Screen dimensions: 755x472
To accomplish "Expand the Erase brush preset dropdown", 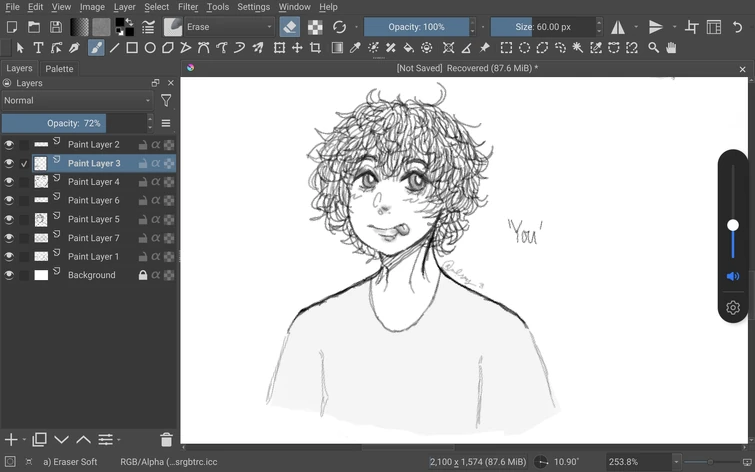I will 230,27.
